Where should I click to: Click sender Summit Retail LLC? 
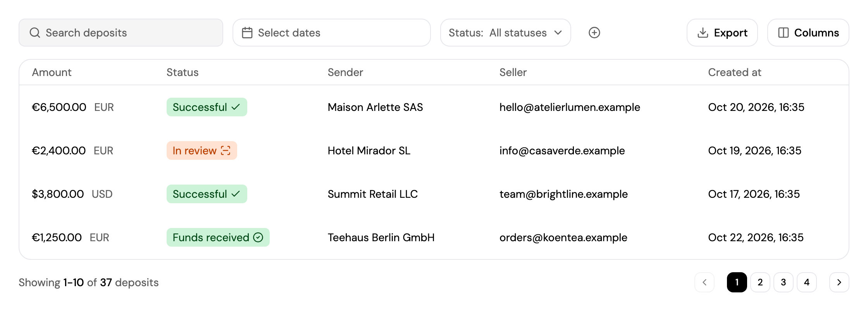coord(373,194)
